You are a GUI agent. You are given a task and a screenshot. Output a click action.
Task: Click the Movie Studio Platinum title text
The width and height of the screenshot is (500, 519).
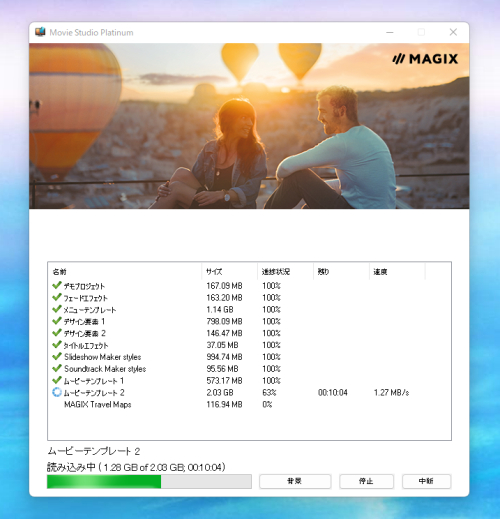[x=91, y=32]
